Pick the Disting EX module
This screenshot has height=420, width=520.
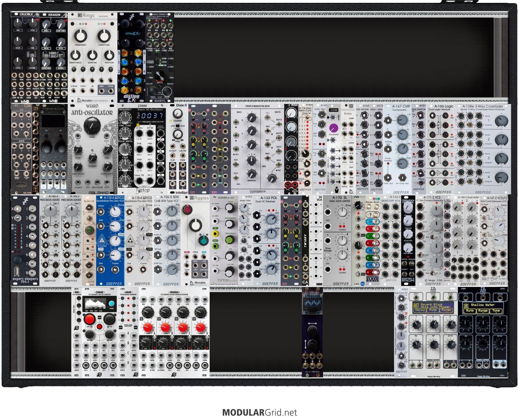point(131,57)
